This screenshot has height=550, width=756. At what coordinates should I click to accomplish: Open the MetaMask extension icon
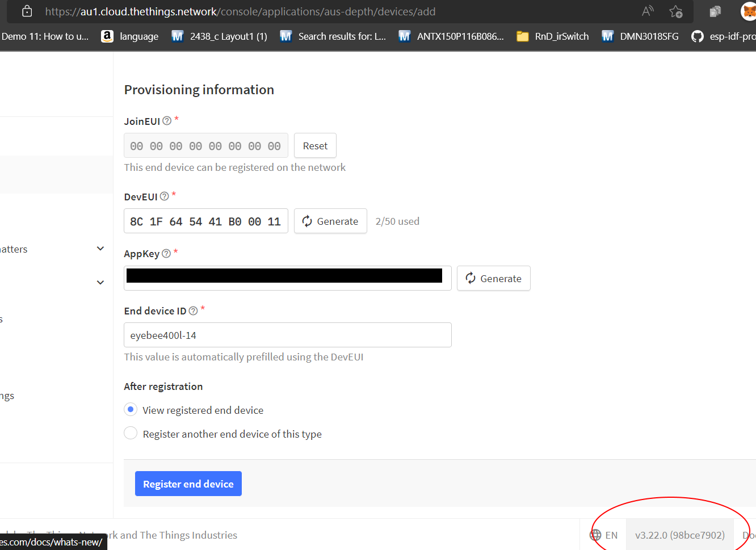click(747, 11)
